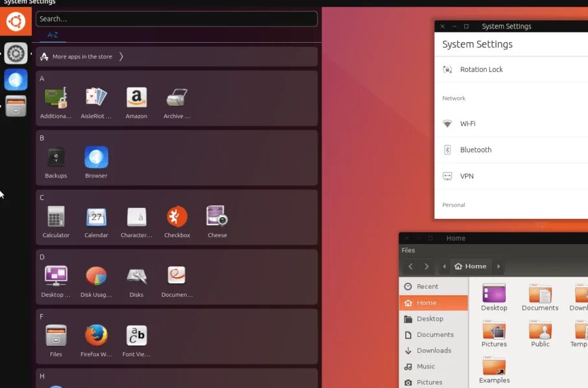Screen dimensions: 588x388
Task: Click the left path arrow before Home
Action: point(444,266)
